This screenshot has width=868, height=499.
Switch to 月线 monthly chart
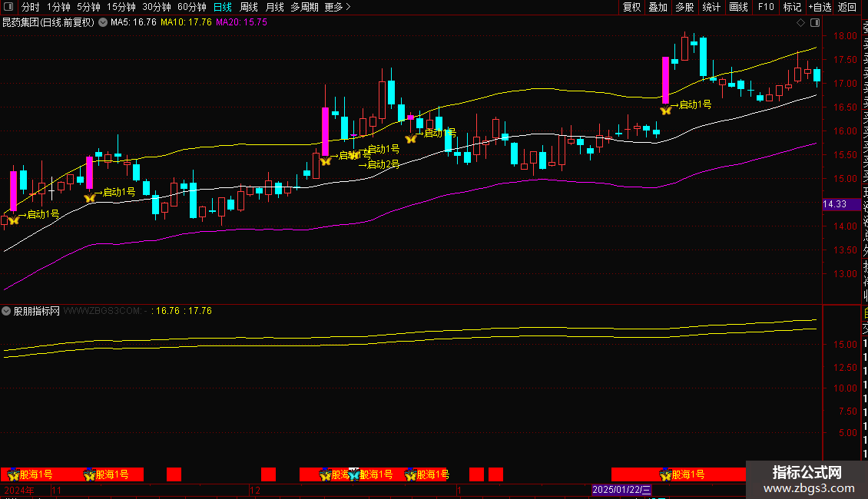(x=274, y=7)
